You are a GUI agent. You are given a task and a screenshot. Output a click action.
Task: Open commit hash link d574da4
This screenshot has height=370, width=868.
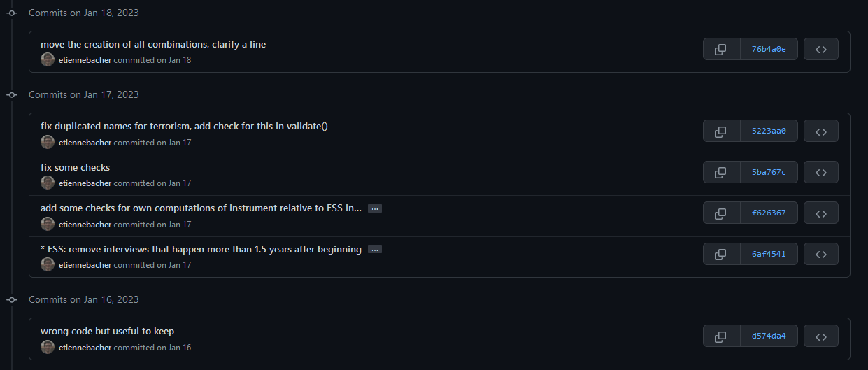coord(769,336)
